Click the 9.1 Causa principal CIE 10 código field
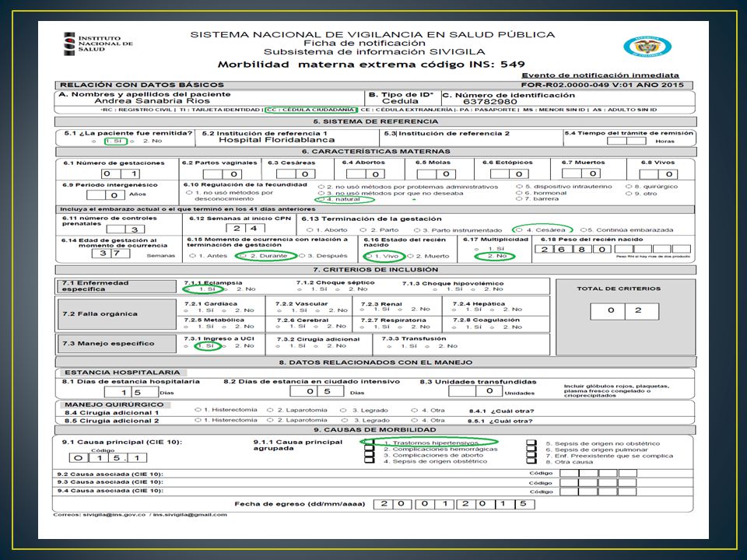 (108, 458)
